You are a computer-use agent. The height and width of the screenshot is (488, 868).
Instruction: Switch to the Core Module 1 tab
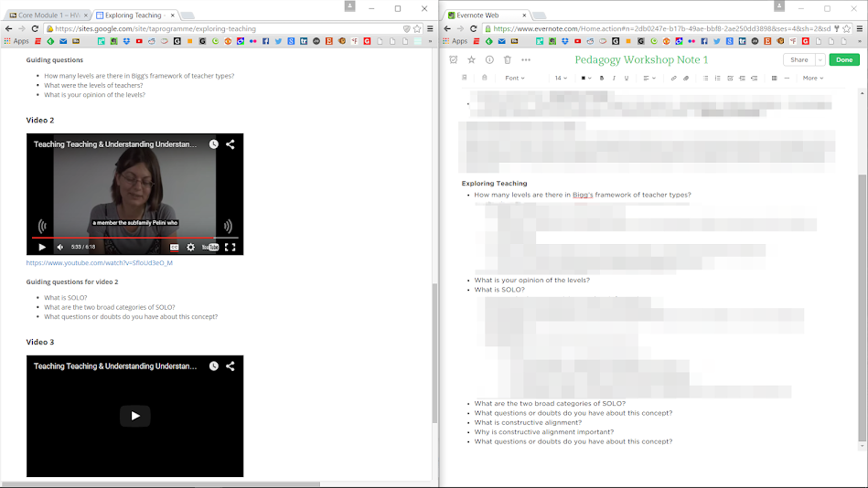[x=47, y=15]
